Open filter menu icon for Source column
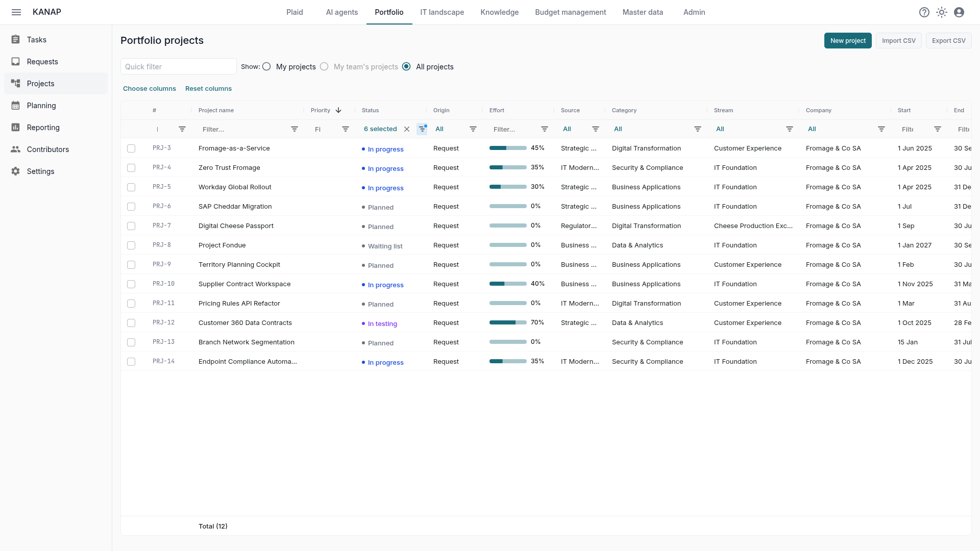 (596, 129)
